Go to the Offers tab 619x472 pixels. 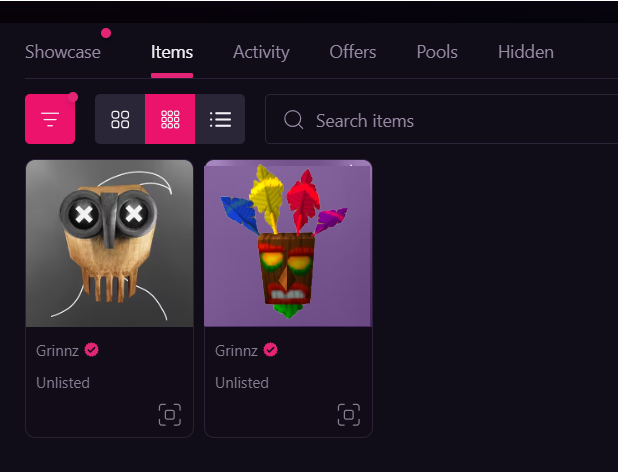(x=353, y=52)
